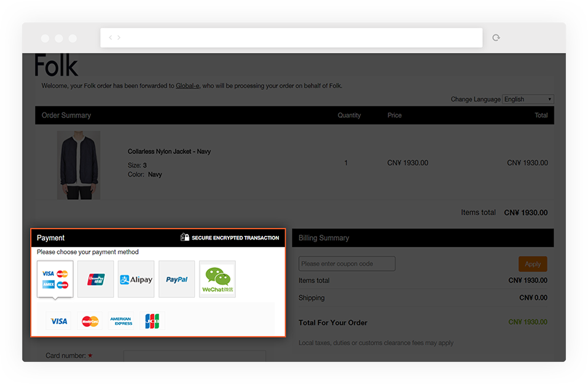Click product name Collarless Nylon Jacket - Navy
Screen dimensions: 588x384
(169, 152)
